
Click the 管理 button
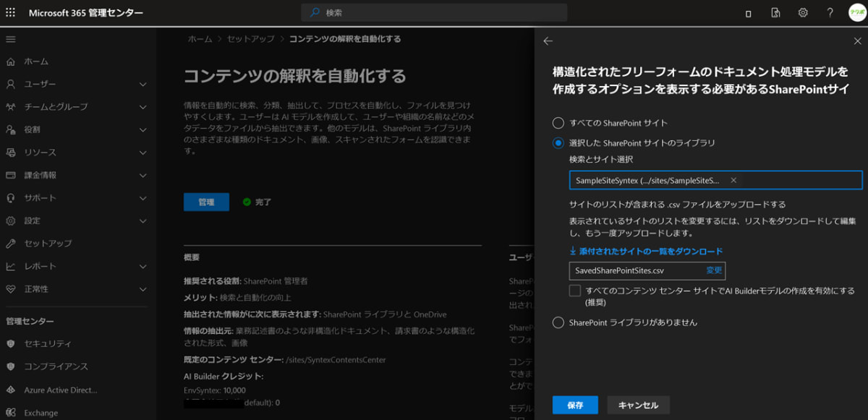(206, 202)
